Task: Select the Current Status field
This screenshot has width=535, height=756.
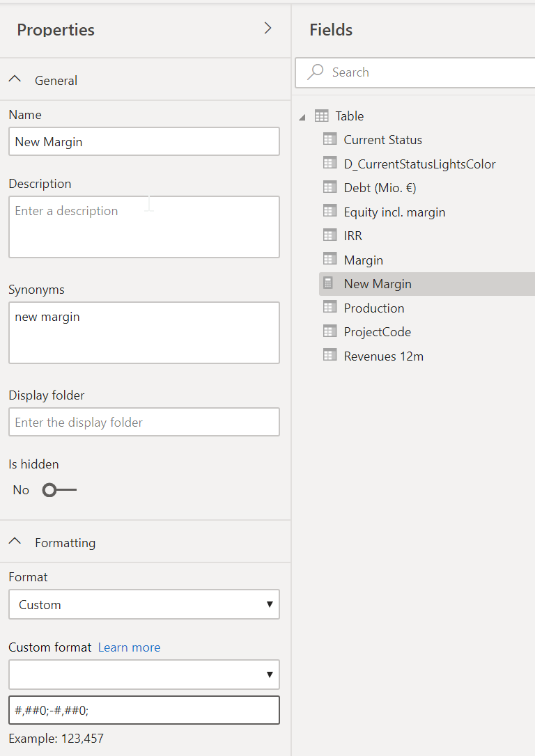Action: (x=382, y=140)
